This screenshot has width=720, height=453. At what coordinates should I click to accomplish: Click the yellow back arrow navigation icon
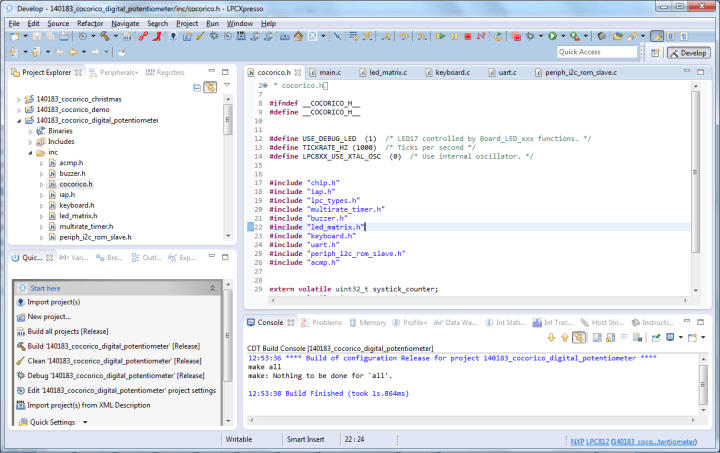point(73,52)
